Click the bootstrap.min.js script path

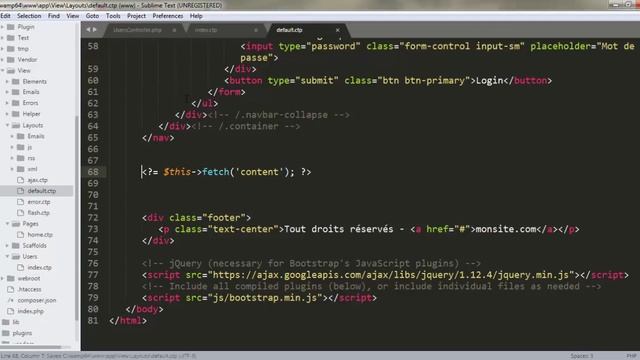click(265, 298)
